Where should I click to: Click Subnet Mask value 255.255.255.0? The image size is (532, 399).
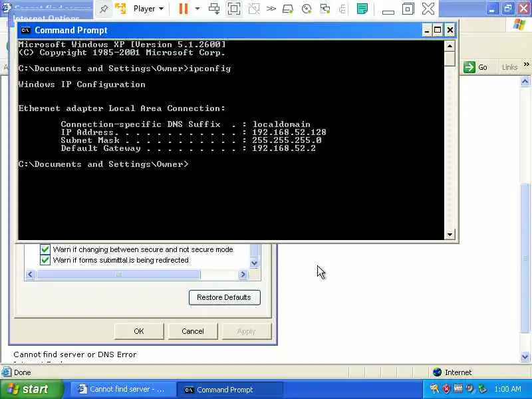point(287,140)
